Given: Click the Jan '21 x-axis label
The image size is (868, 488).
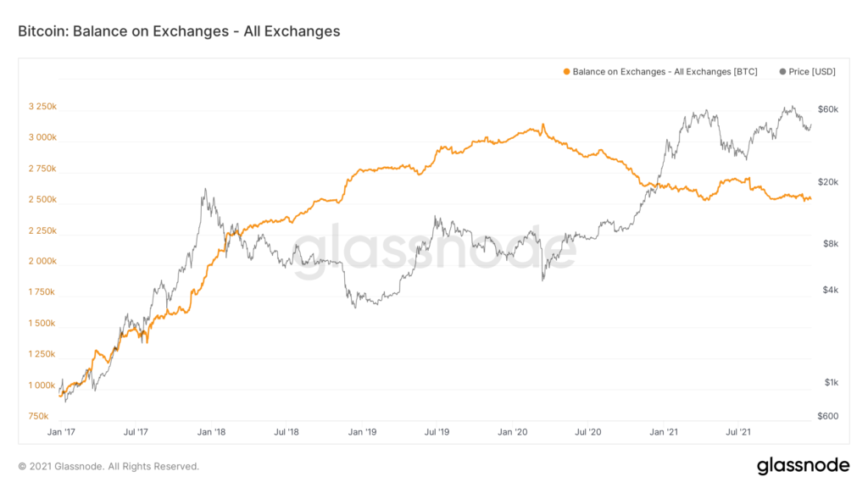Looking at the screenshot, I should pos(662,432).
